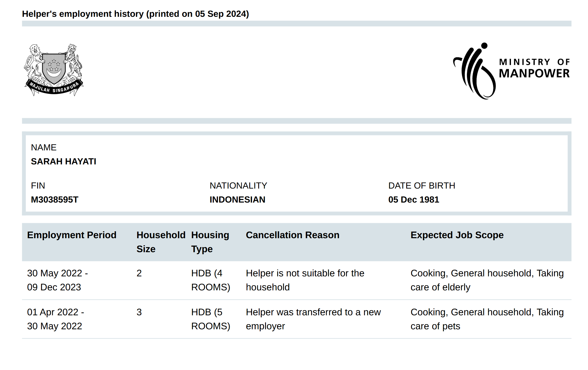Click the Cancellation Reason column header
This screenshot has width=588, height=370.
292,235
